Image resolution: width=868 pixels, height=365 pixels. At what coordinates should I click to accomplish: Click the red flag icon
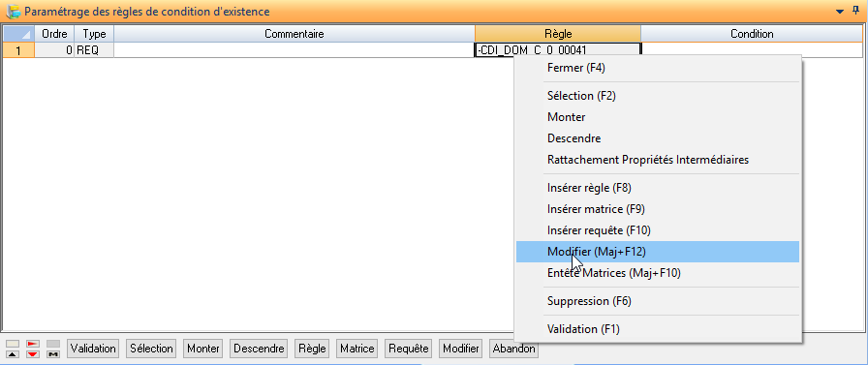click(33, 344)
